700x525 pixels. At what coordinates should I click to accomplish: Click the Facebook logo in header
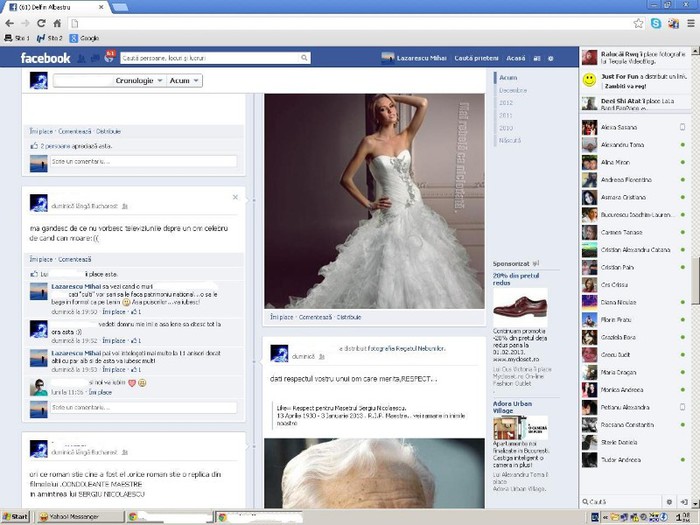click(x=45, y=59)
